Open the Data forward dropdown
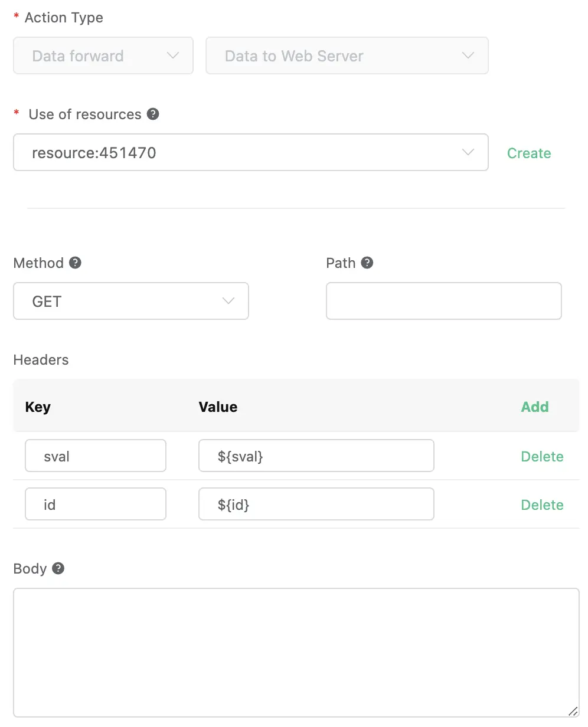This screenshot has width=588, height=727. [x=103, y=56]
